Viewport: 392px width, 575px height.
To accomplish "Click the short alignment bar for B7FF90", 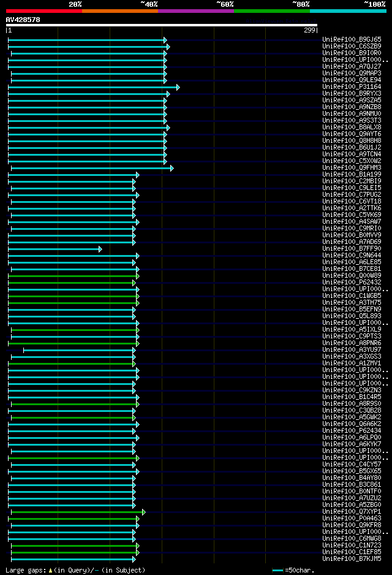I will (55, 249).
